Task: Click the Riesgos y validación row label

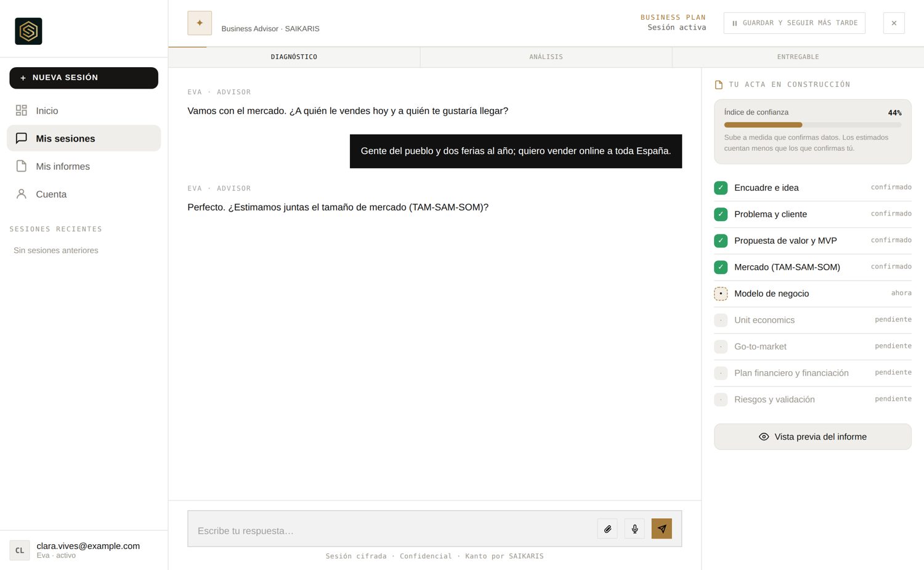Action: click(774, 399)
